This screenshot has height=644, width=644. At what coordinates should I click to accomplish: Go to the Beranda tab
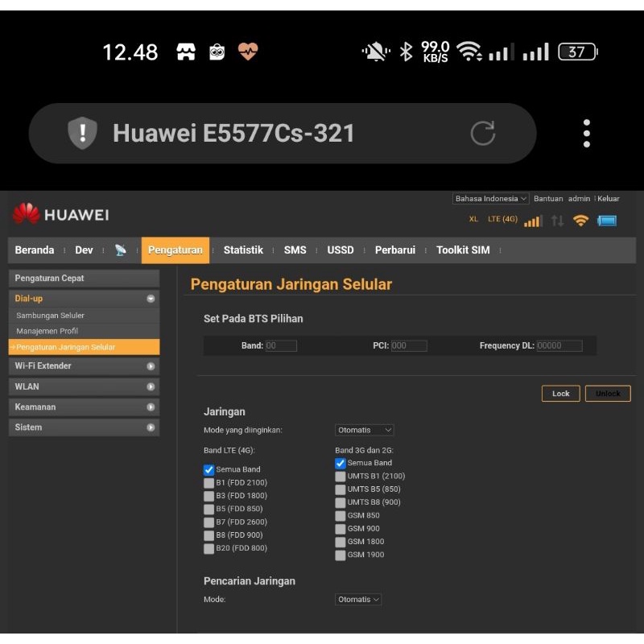click(35, 250)
